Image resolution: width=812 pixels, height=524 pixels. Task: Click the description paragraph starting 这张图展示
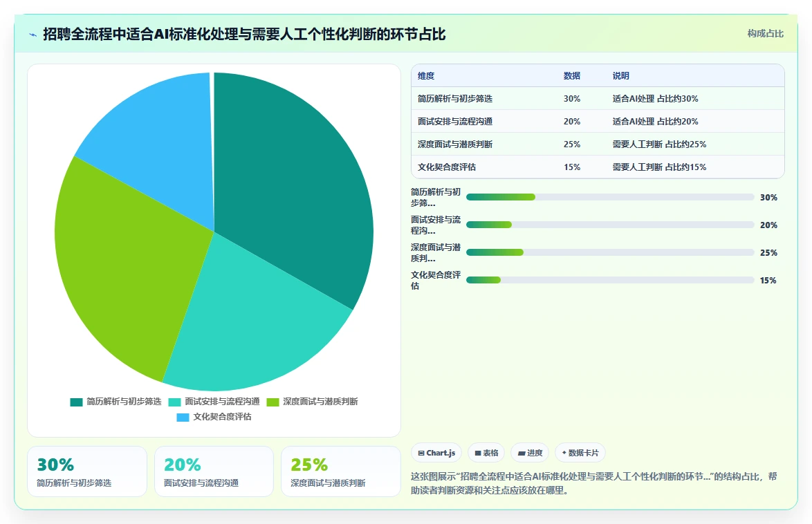(x=594, y=483)
